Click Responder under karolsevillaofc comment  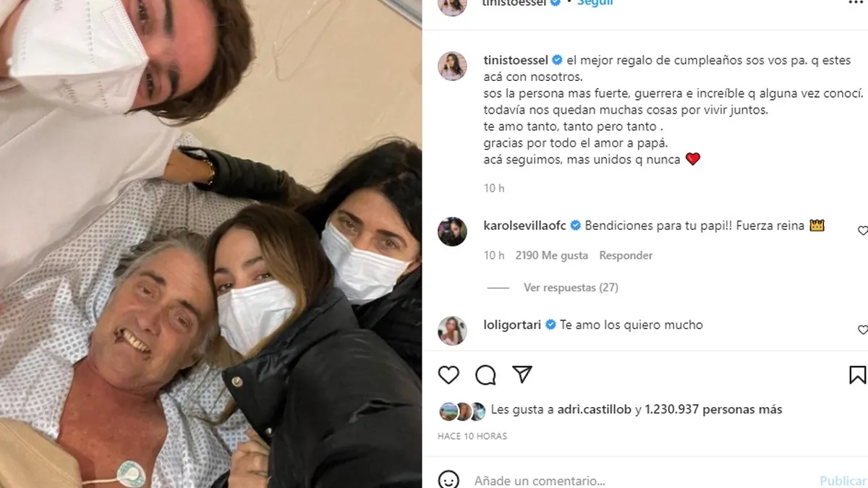[x=626, y=255]
